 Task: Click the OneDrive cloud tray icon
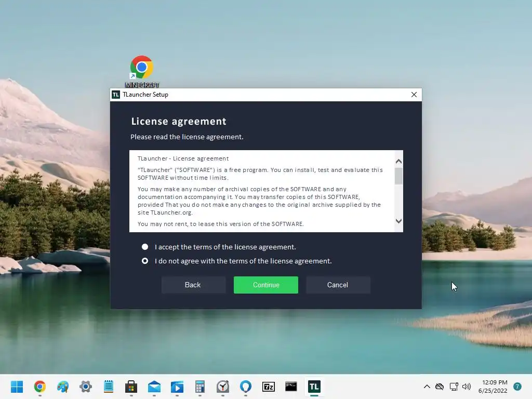point(440,387)
